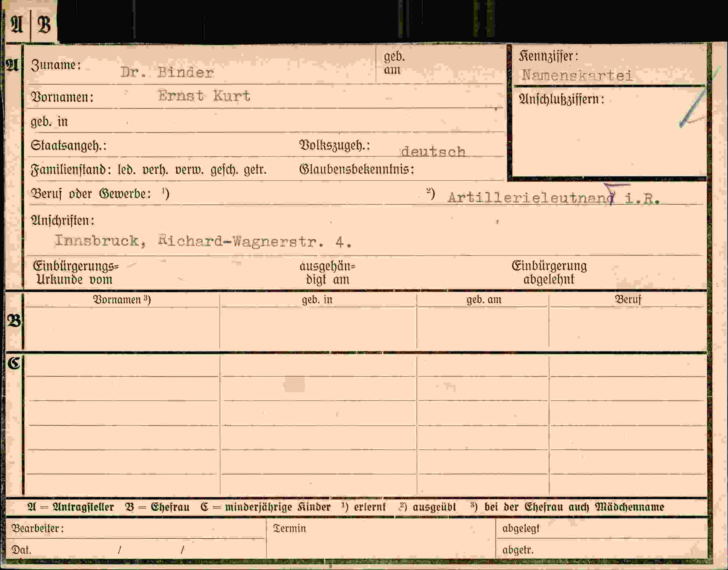The image size is (728, 570).
Task: Click the 'A' letter on the top index tab
Action: tap(17, 24)
